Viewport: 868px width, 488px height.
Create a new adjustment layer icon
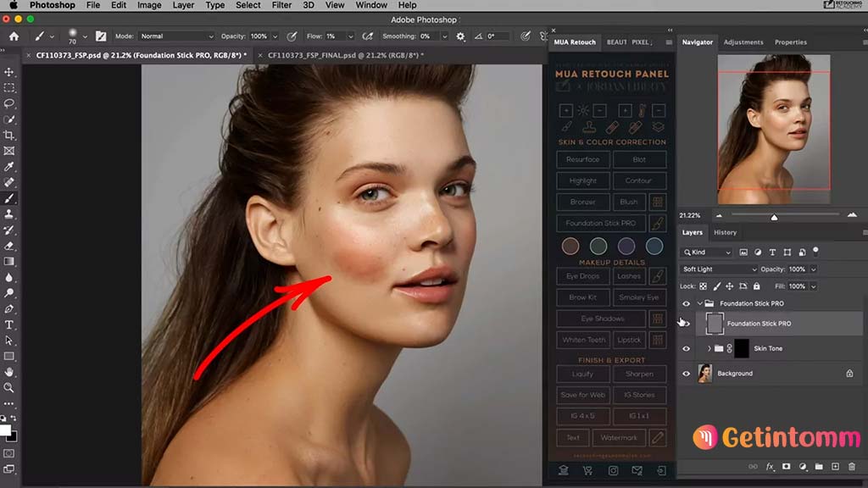click(803, 467)
